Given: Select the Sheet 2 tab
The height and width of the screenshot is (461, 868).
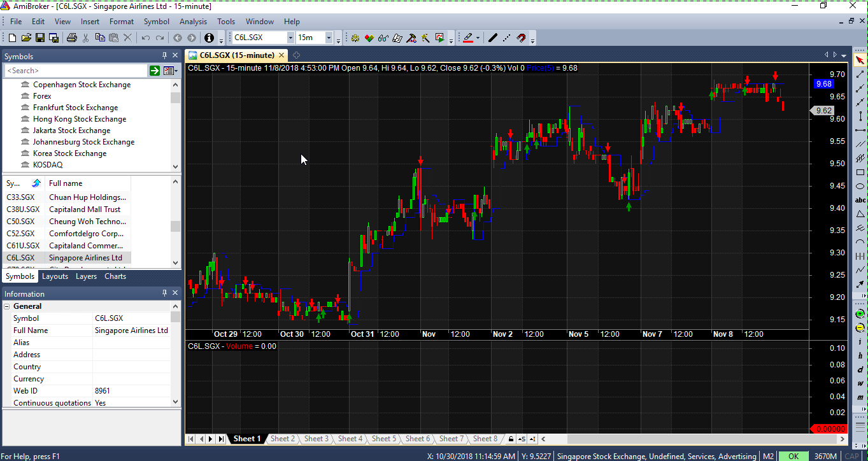Looking at the screenshot, I should pos(283,439).
